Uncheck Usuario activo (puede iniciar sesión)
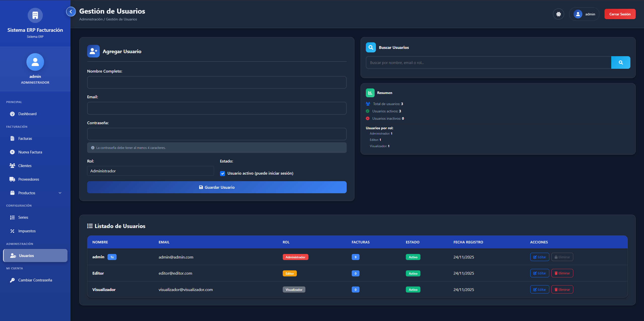This screenshot has width=644, height=321. (x=222, y=173)
